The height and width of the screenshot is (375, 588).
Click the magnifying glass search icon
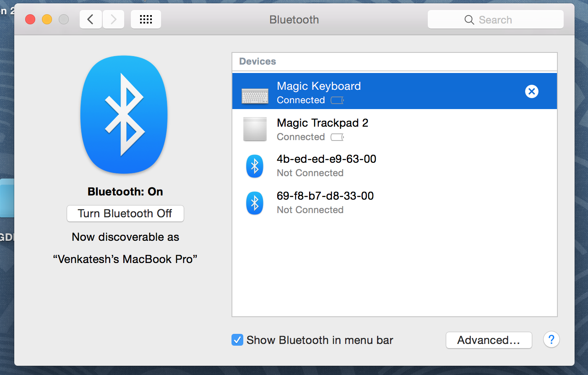pyautogui.click(x=469, y=20)
